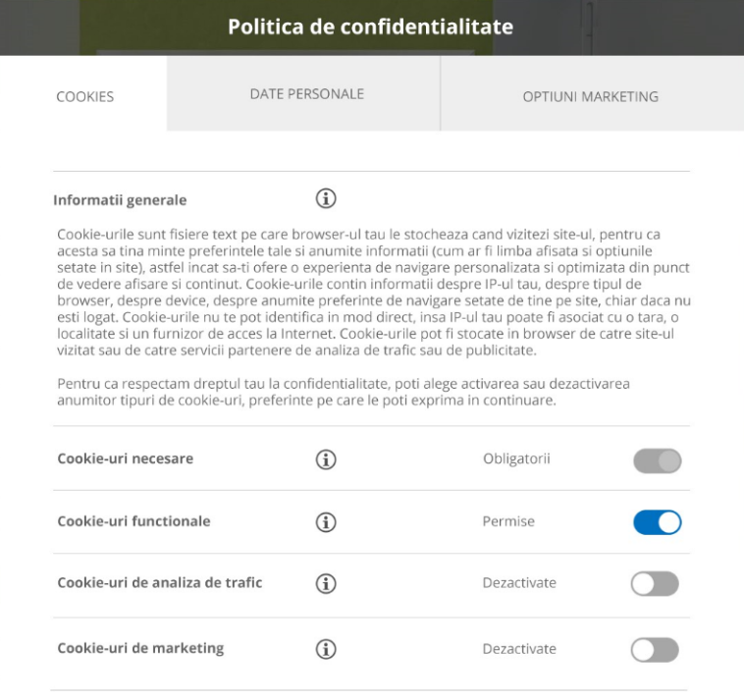This screenshot has width=744, height=700.
Task: Click the Obligatorii status label
Action: pyautogui.click(x=516, y=458)
